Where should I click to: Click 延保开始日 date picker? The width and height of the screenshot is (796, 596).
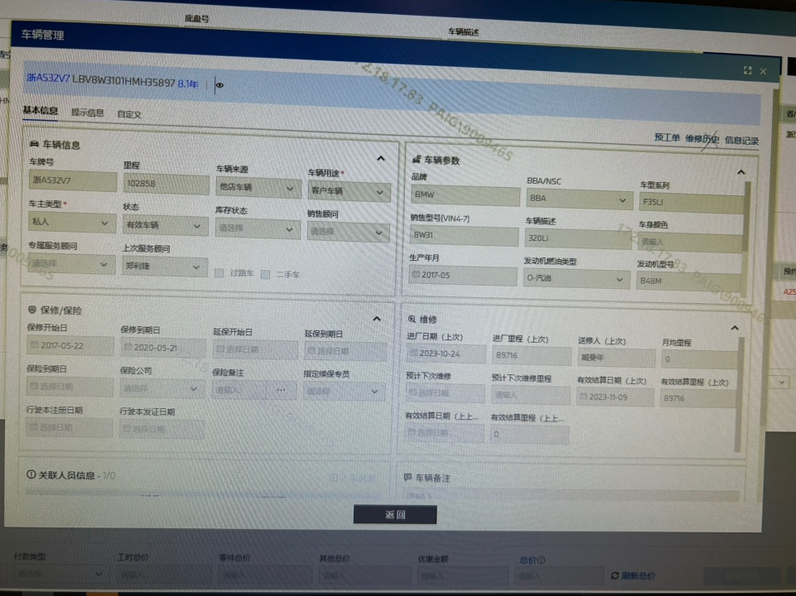(255, 349)
